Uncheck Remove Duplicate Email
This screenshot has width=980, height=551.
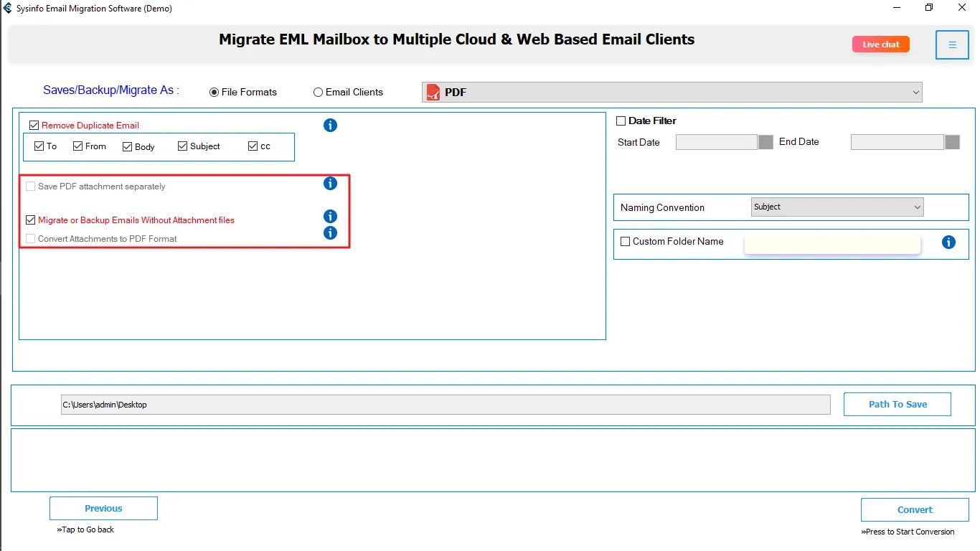(34, 125)
